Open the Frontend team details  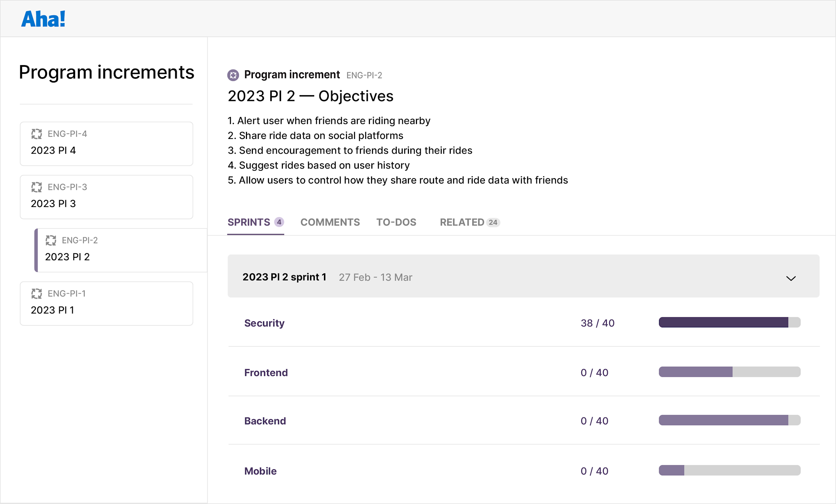click(266, 372)
